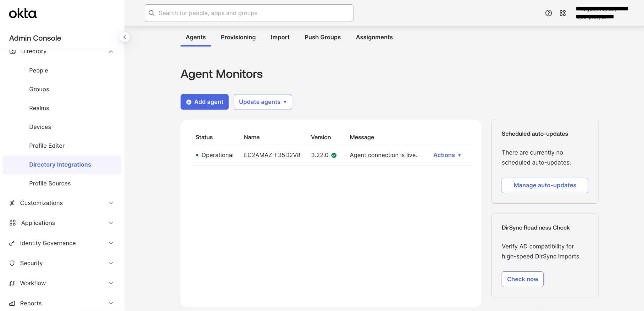Screen dimensions: 644x311
Task: Collapse the Directory section chevron
Action: (x=111, y=51)
